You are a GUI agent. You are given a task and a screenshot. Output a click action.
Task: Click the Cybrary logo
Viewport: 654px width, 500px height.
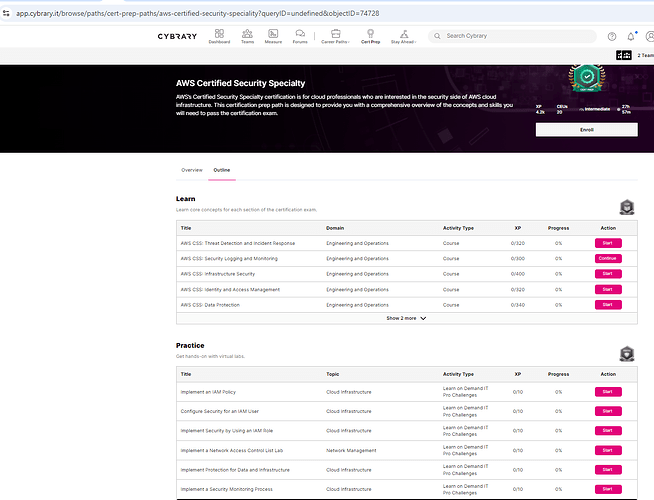177,36
